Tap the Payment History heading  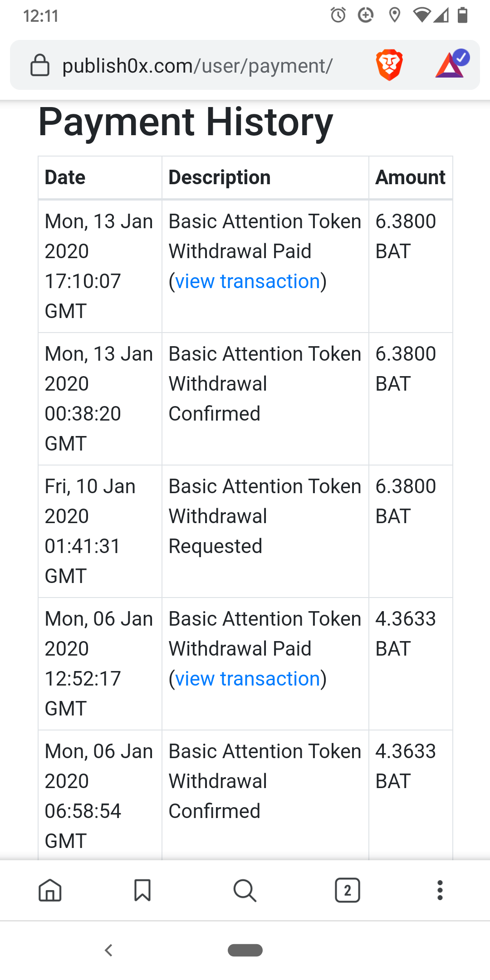pos(186,122)
